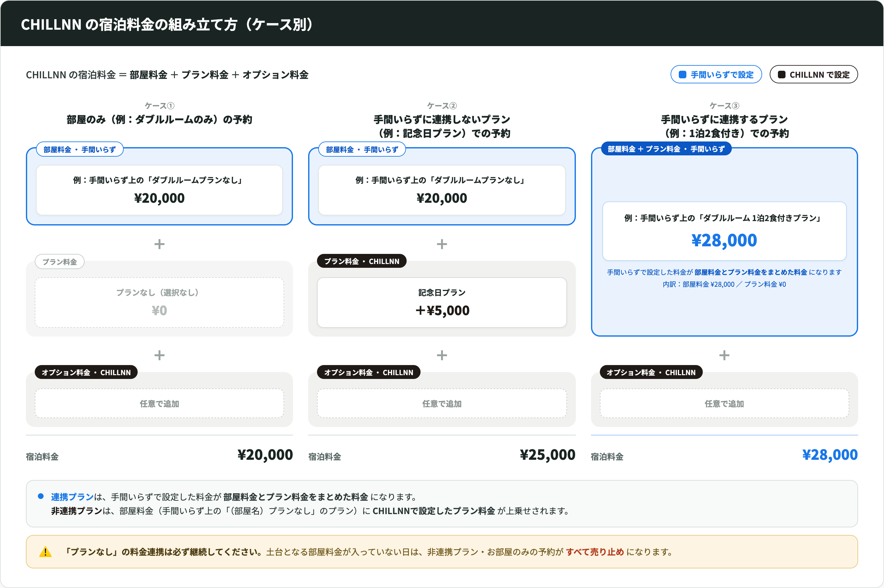Click the black square in CHILLNN で設定 badge
Image resolution: width=884 pixels, height=588 pixels.
point(781,75)
